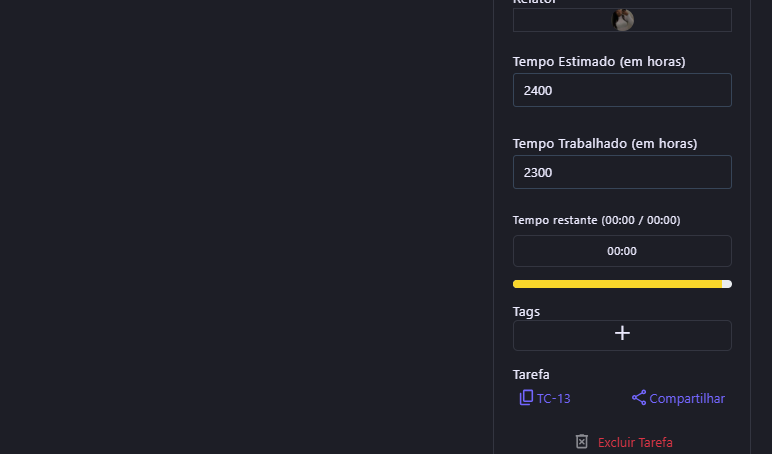Open the Relator selection field
772x454 pixels.
(680, 20)
